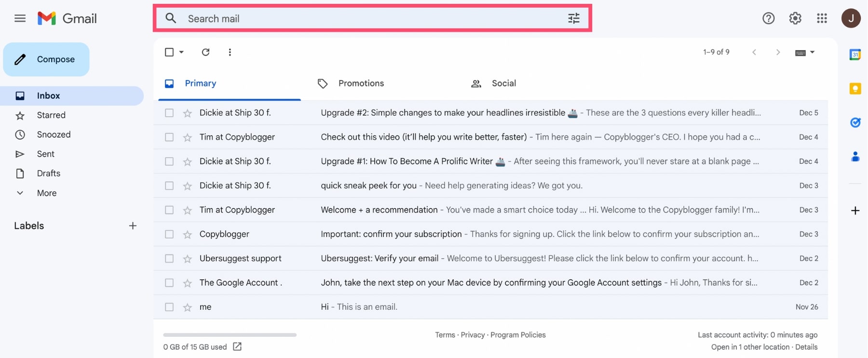Get add-ons plus icon in side panel
Viewport: 868px width, 358px height.
(855, 211)
